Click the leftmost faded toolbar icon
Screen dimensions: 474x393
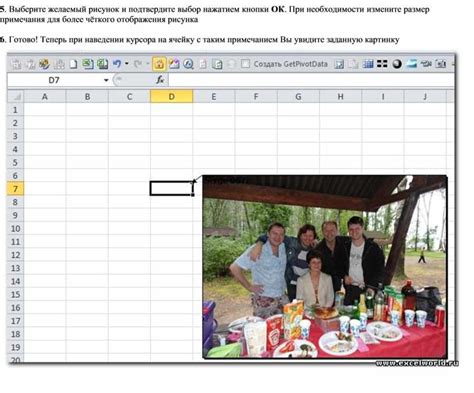click(15, 64)
